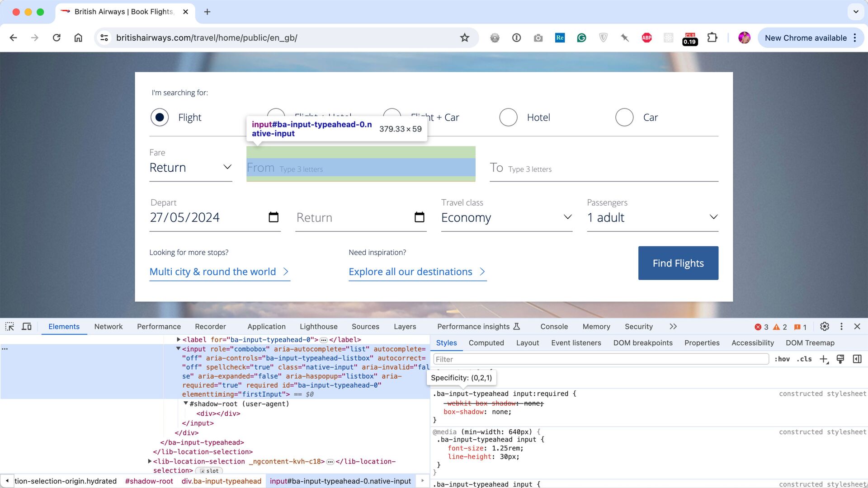The width and height of the screenshot is (868, 488).
Task: Switch to the Sources tab
Action: click(365, 327)
